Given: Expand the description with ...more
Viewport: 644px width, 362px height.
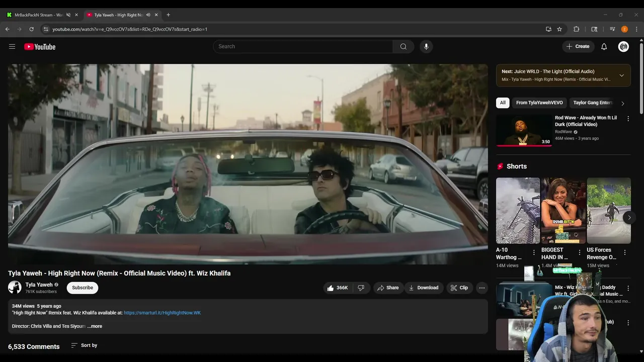Looking at the screenshot, I should 95,326.
